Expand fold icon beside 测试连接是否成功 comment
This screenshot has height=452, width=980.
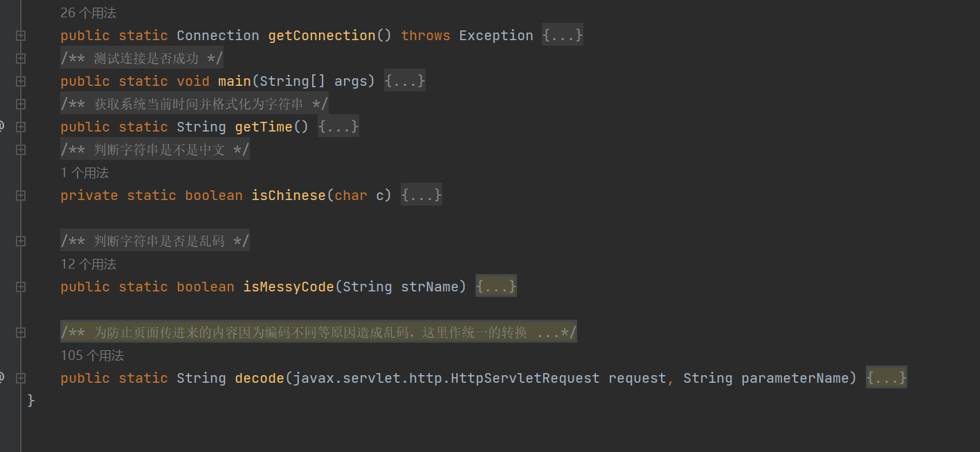(x=21, y=58)
